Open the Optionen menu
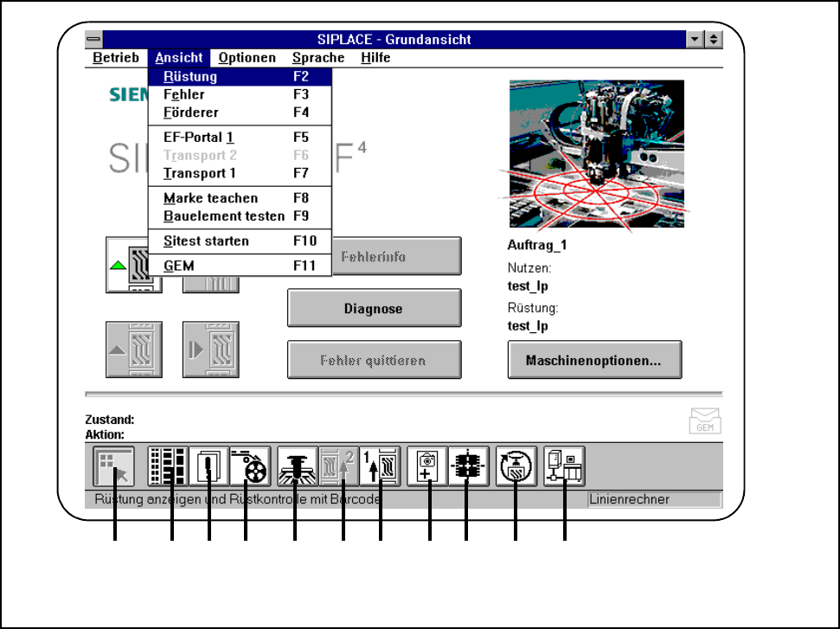 tap(247, 57)
